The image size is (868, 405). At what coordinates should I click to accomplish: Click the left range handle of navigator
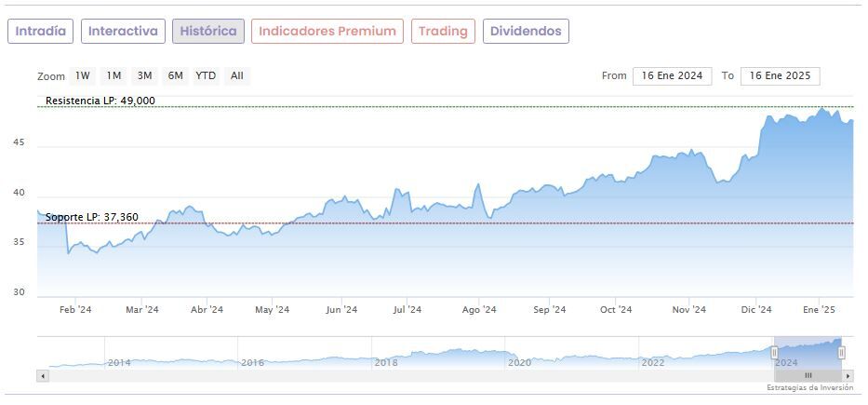[774, 352]
